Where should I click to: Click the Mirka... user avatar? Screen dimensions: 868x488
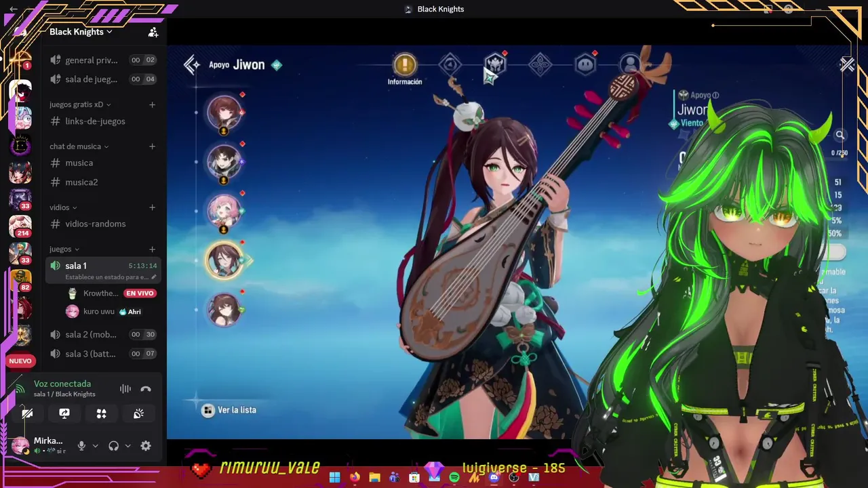(20, 445)
